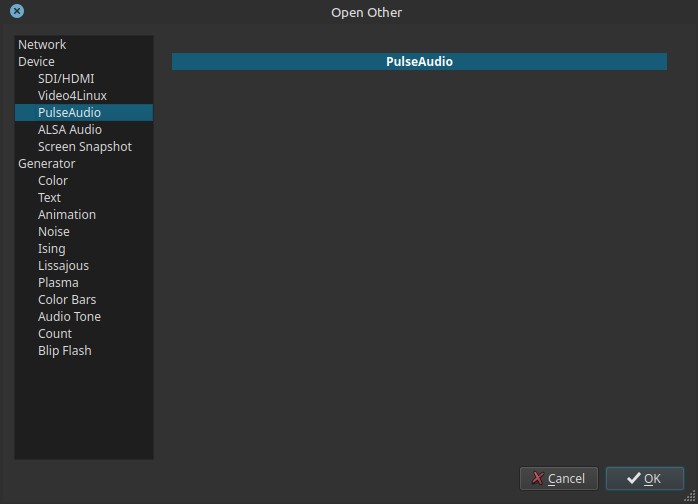Select the Lissajous generator

tap(63, 266)
